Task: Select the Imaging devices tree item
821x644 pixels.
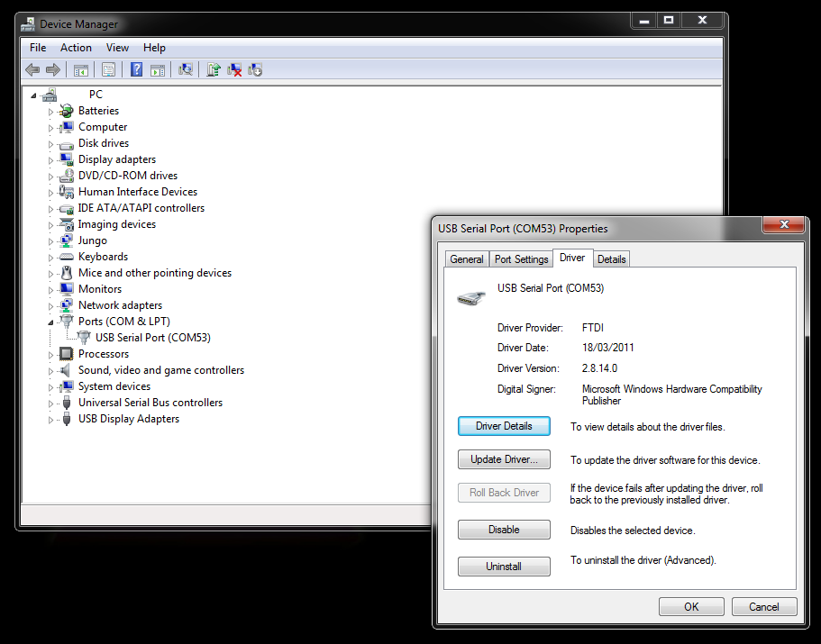Action: (117, 224)
